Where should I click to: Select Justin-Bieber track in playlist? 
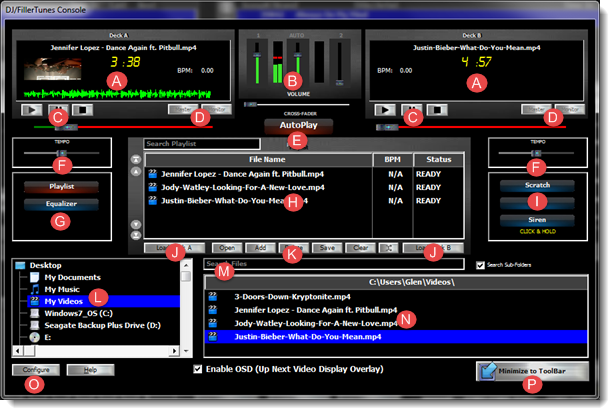click(x=304, y=201)
